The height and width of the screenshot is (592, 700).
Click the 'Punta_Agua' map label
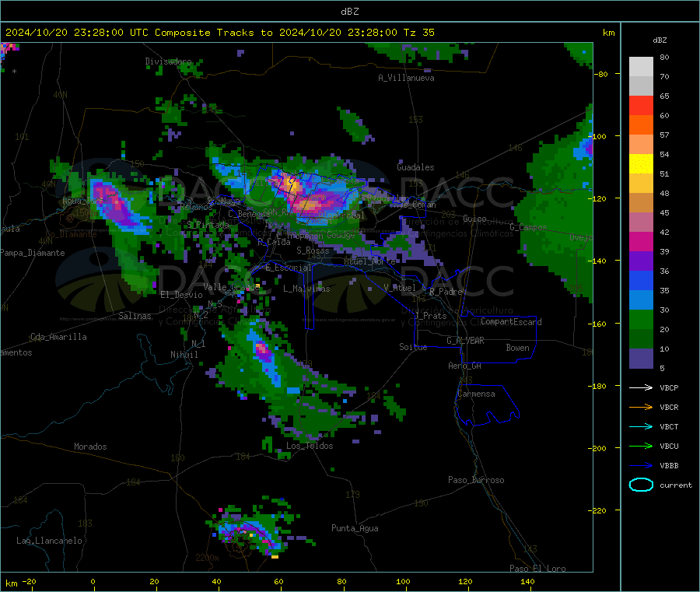tap(355, 528)
